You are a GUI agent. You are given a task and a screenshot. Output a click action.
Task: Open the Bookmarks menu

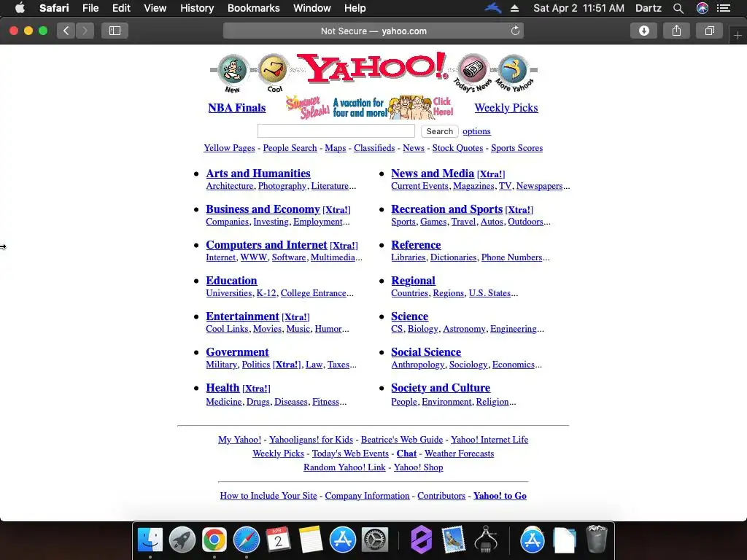click(x=253, y=8)
